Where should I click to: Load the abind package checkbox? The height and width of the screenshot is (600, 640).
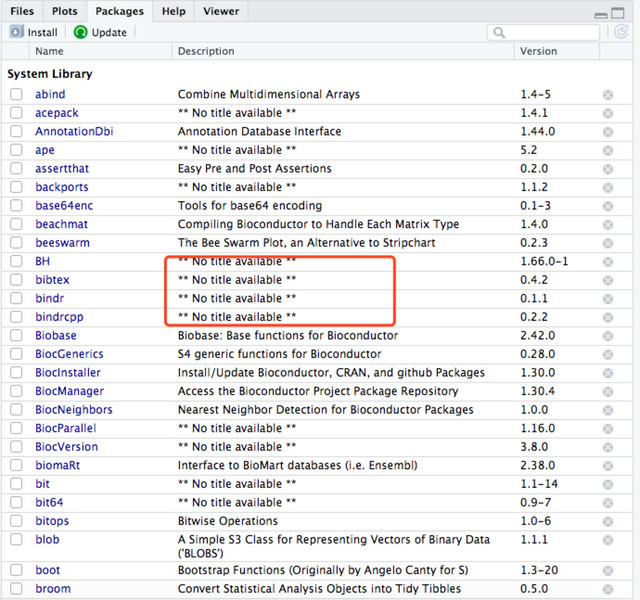[x=16, y=94]
